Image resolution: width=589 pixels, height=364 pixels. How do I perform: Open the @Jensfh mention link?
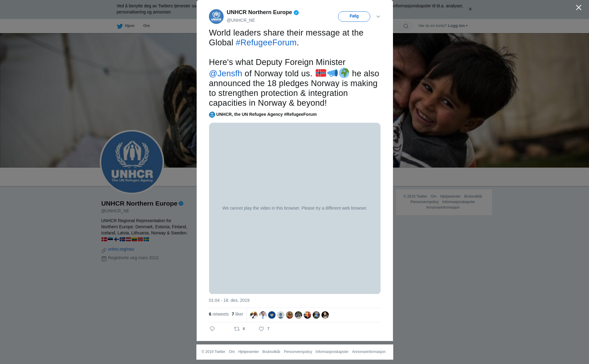225,74
